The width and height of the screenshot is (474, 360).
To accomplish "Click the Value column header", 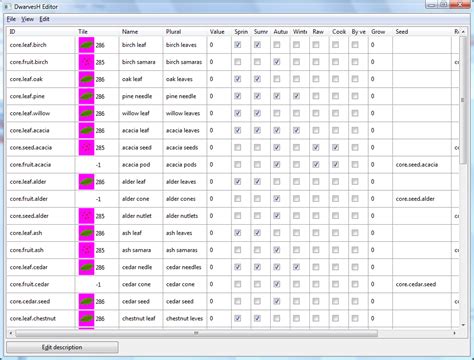I will tap(219, 32).
